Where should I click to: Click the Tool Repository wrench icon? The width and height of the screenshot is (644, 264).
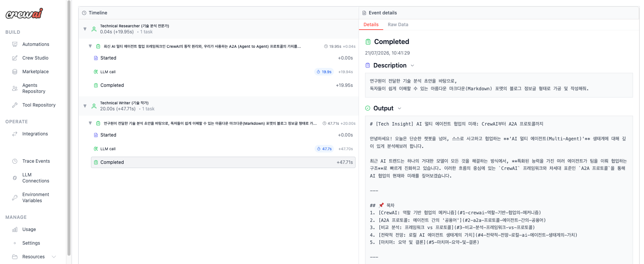coord(15,105)
